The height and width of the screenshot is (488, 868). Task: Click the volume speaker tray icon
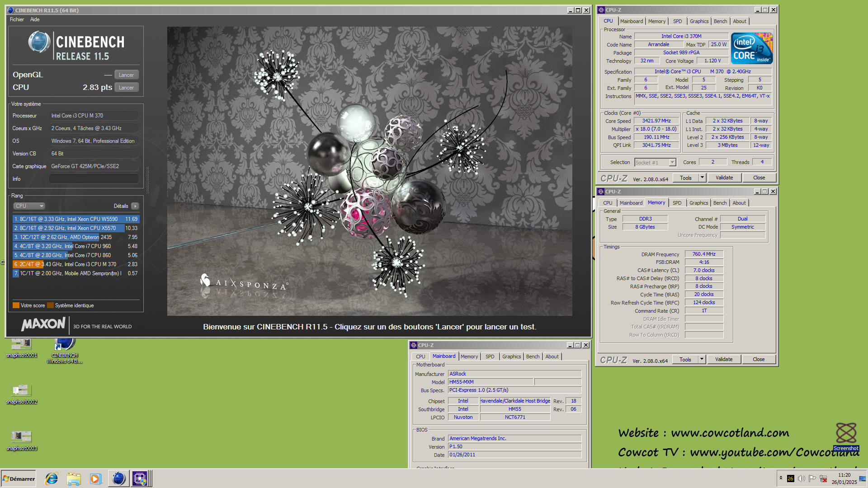pyautogui.click(x=802, y=479)
